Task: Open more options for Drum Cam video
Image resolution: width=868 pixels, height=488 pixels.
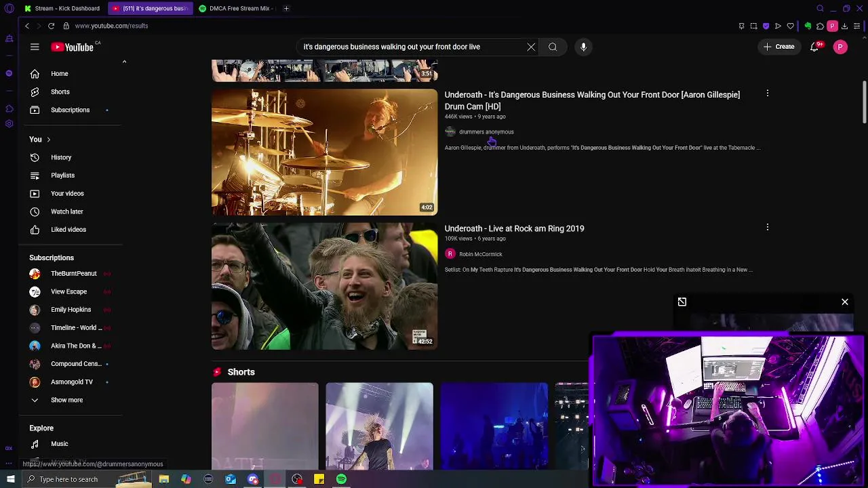Action: pyautogui.click(x=767, y=94)
